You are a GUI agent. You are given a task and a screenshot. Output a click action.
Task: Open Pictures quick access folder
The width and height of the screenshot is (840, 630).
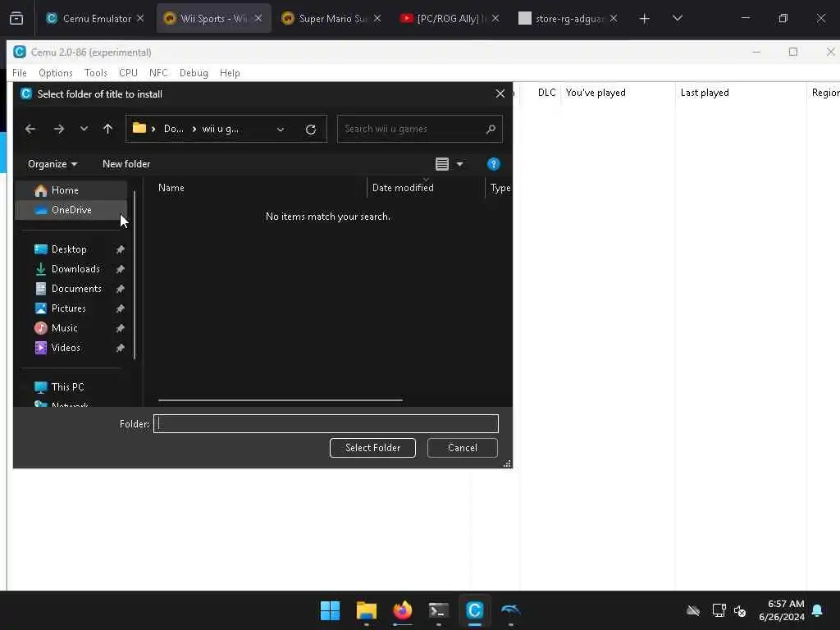point(69,308)
